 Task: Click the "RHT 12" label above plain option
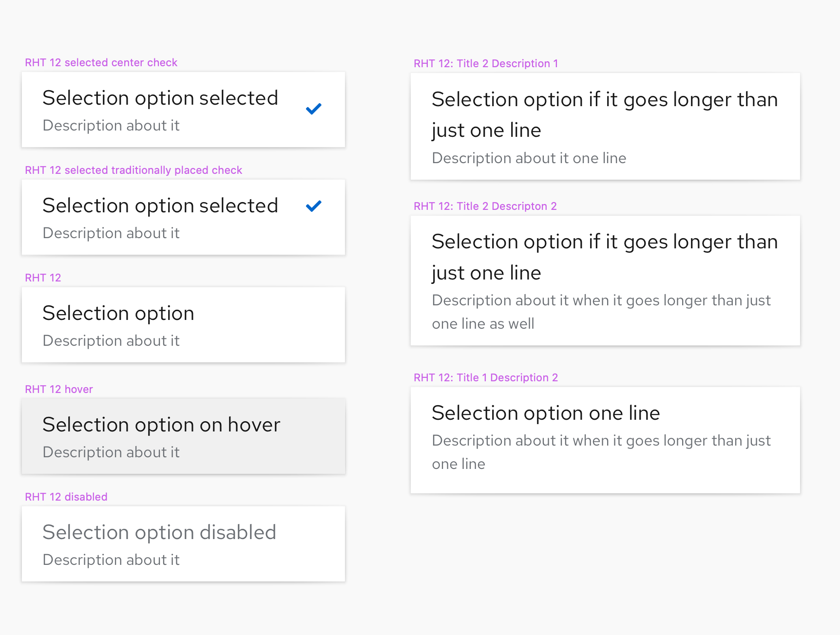(43, 278)
